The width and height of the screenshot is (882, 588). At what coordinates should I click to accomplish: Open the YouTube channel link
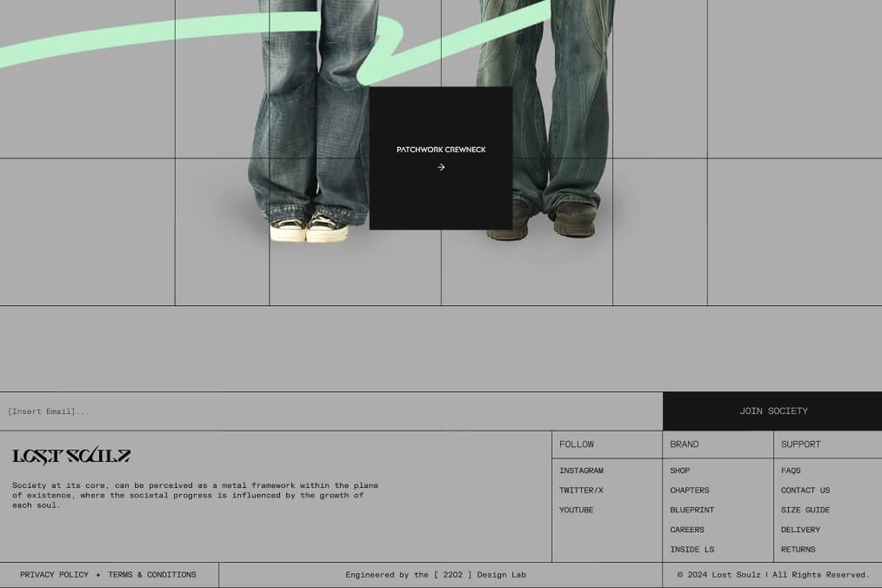coord(576,510)
